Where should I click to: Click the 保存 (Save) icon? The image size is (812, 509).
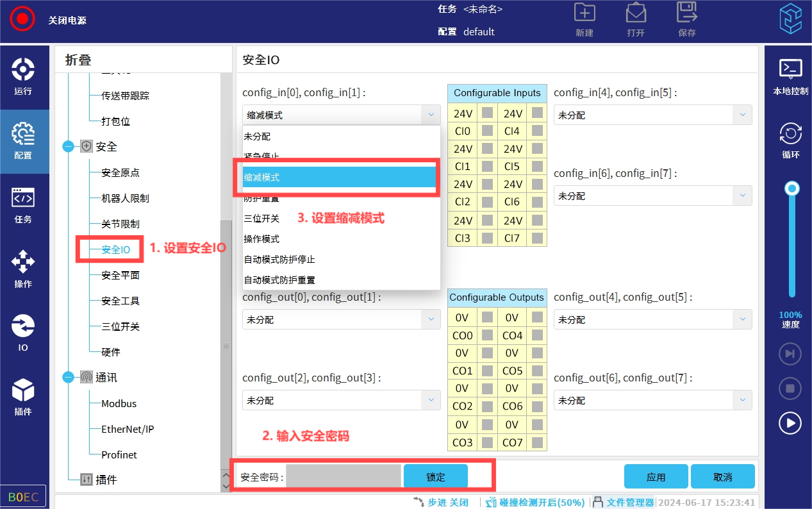click(x=686, y=19)
